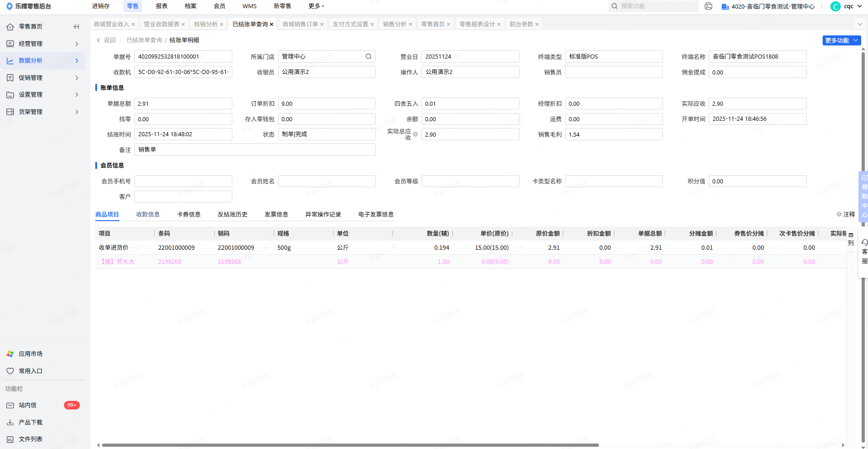The image size is (868, 449).
Task: Switch to the 异常操作记录 tab
Action: 323,214
